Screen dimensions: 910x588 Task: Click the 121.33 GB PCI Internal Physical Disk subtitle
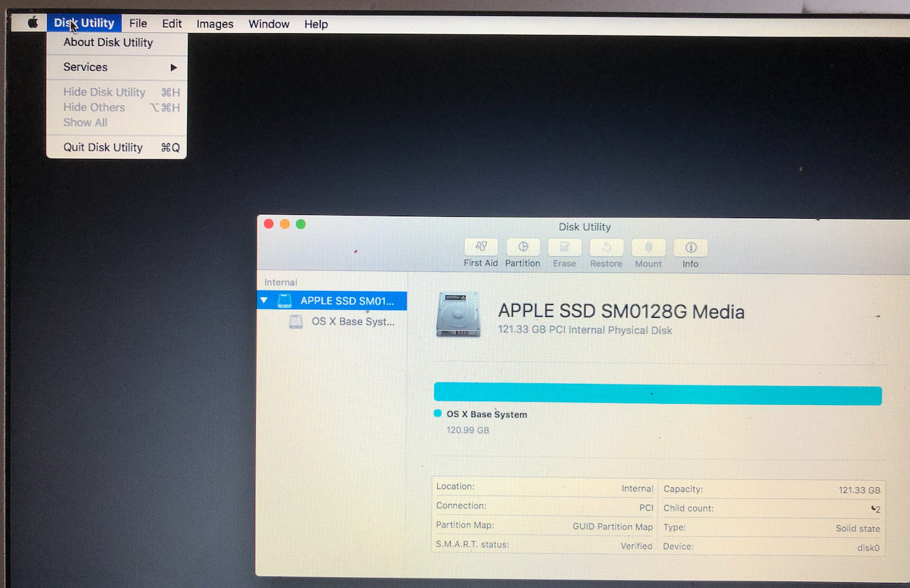pos(585,330)
